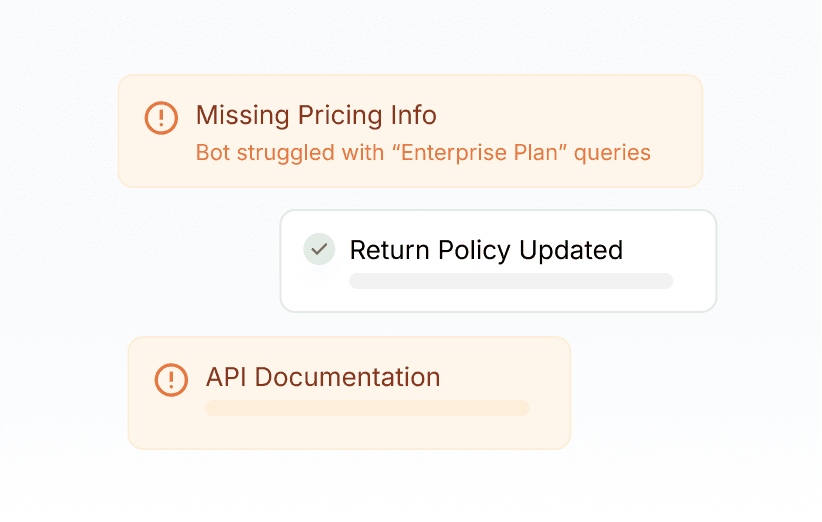822x522 pixels.
Task: Click the alert icon beside API Documentation
Action: [171, 379]
